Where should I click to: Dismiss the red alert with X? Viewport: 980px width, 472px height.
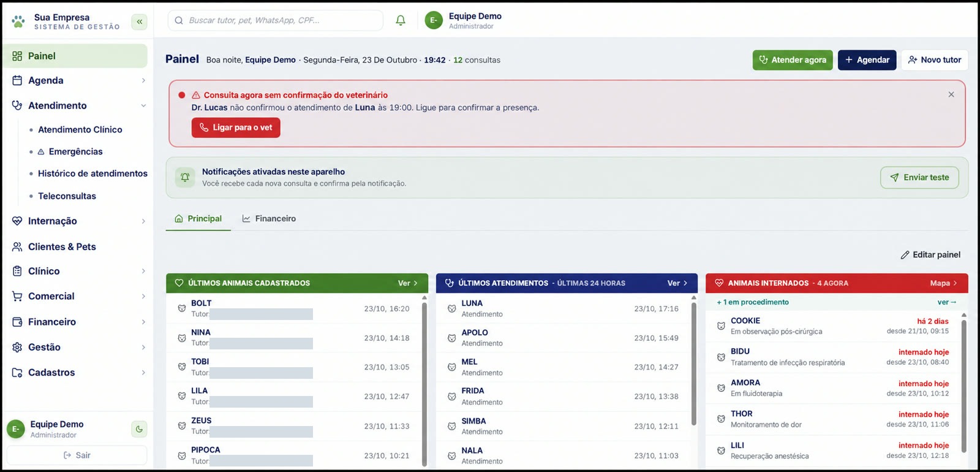click(951, 94)
